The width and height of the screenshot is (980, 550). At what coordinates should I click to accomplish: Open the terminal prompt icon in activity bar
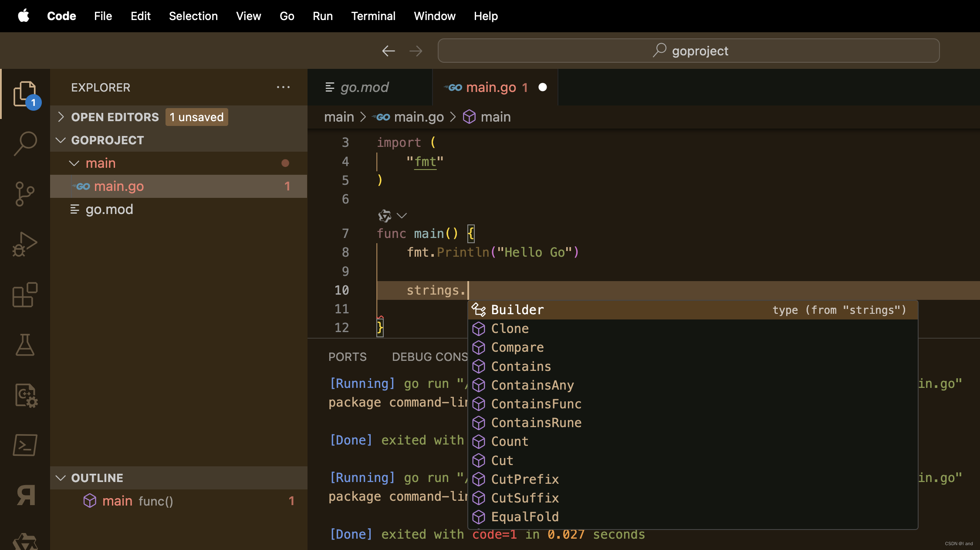[x=25, y=445]
